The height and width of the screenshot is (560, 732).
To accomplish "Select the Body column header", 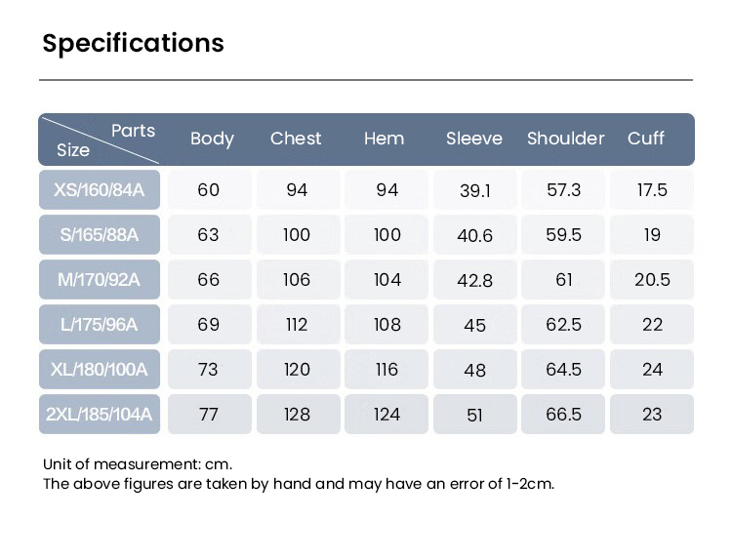I will click(x=212, y=139).
